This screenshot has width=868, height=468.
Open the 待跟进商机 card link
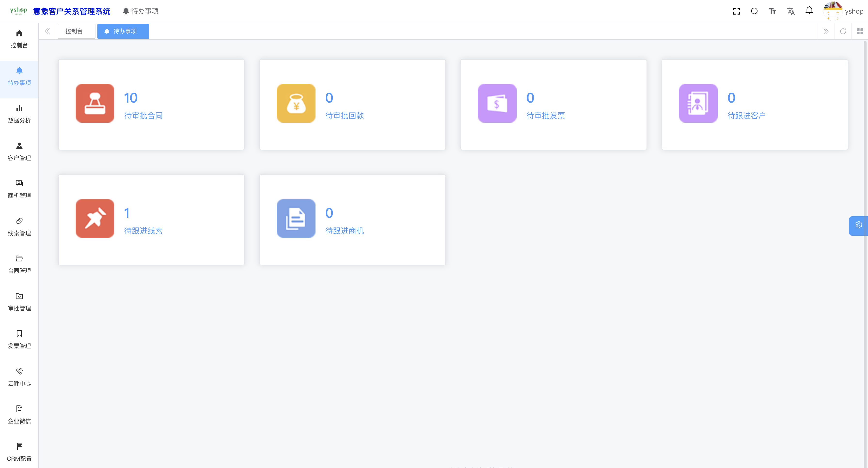(344, 231)
